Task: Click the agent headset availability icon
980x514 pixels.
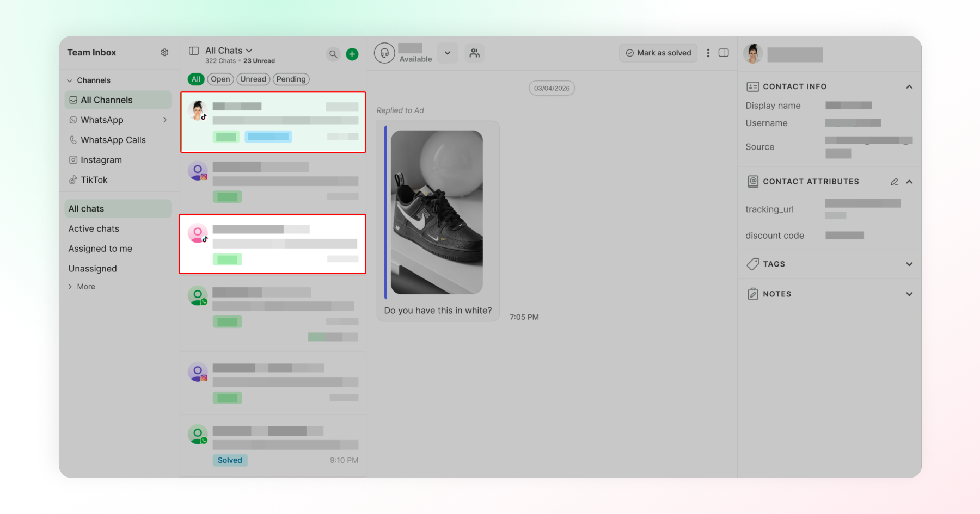Action: (384, 53)
